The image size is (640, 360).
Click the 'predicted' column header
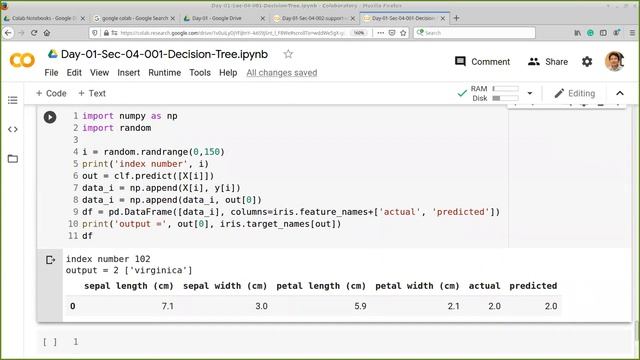(x=533, y=286)
